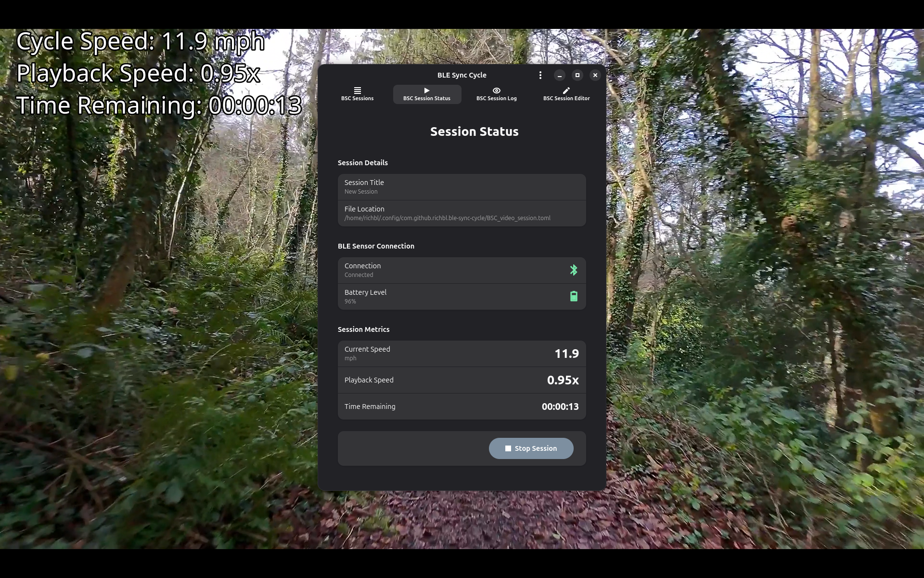Viewport: 924px width, 578px height.
Task: Click the Bluetooth connection status icon
Action: 573,270
